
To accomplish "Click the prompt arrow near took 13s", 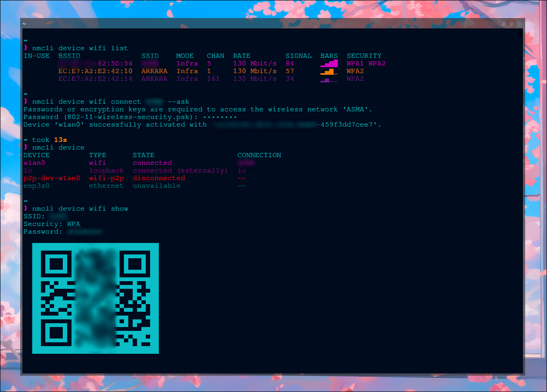I will pos(26,147).
